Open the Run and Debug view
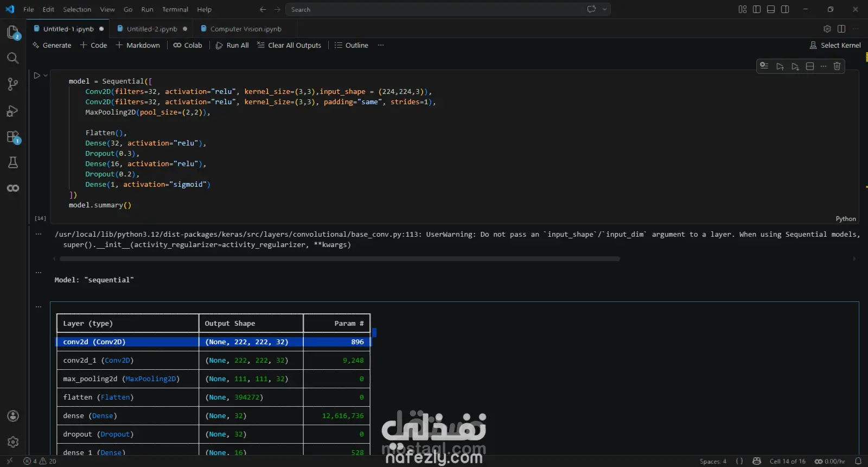 (x=13, y=111)
